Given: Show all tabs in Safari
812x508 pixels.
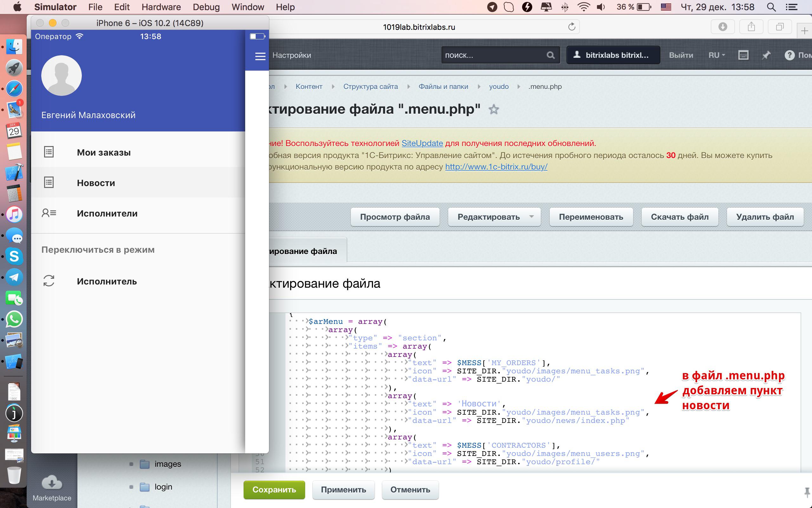Looking at the screenshot, I should coord(780,27).
